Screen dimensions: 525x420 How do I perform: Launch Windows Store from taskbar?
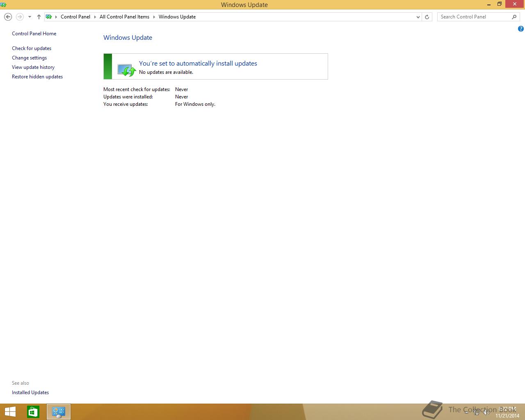tap(33, 412)
